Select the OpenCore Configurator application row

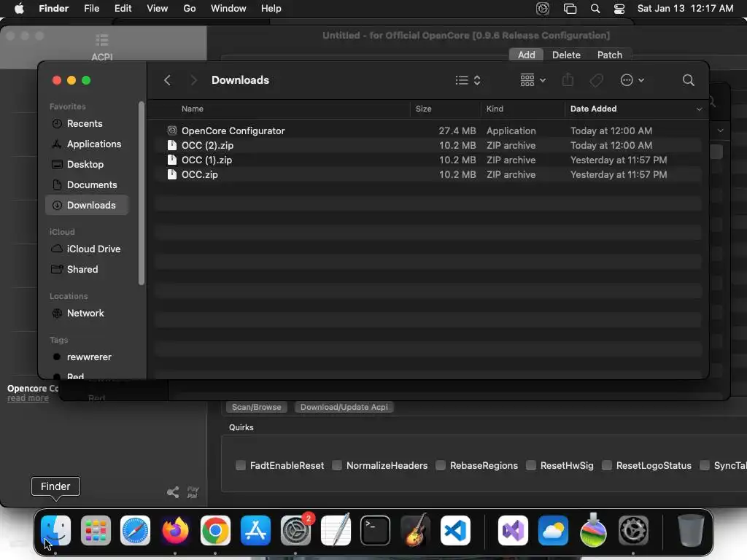coord(427,131)
